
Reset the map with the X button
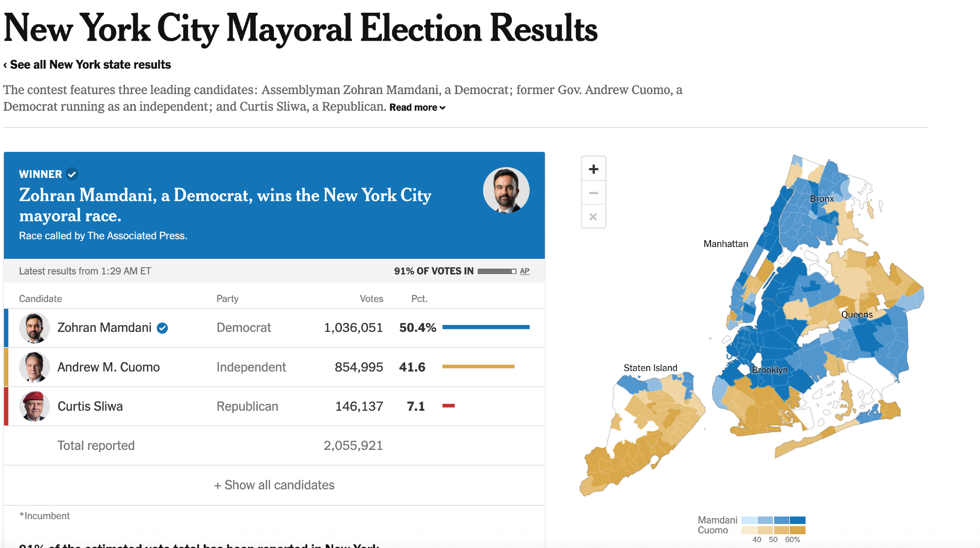coord(593,217)
